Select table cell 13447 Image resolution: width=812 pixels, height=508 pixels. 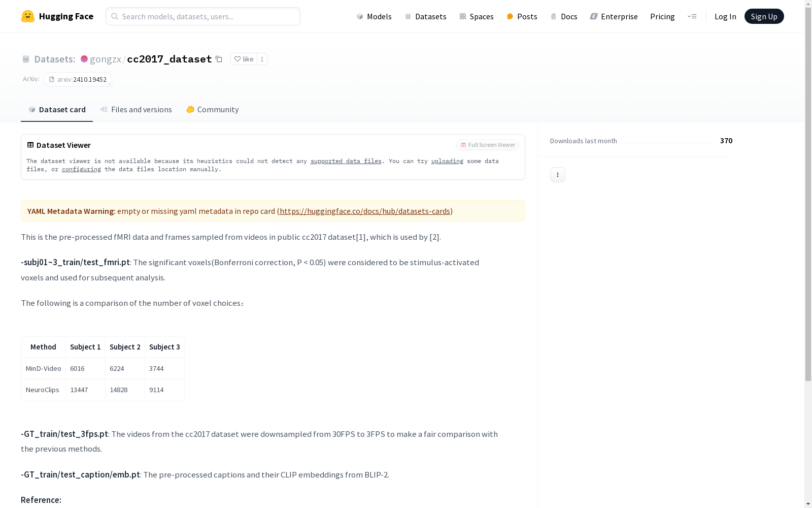coord(85,390)
